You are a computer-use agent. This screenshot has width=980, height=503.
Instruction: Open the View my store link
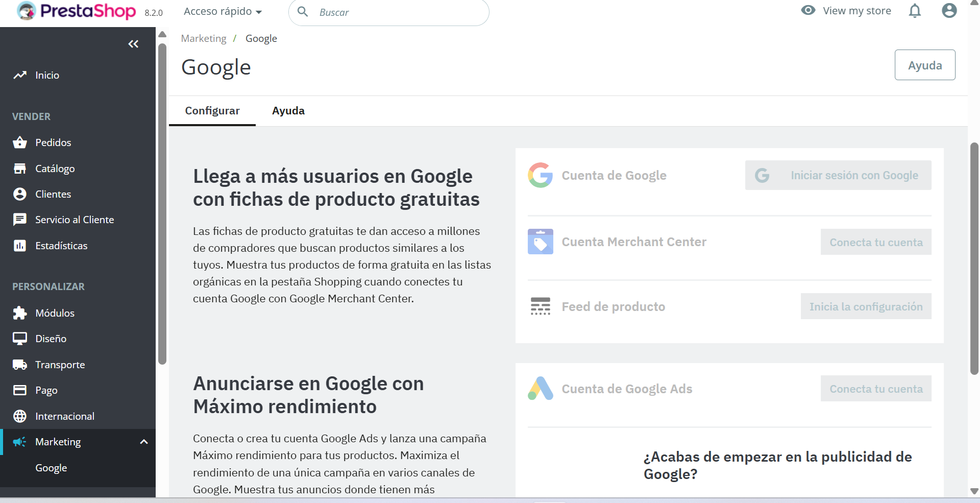pos(856,11)
